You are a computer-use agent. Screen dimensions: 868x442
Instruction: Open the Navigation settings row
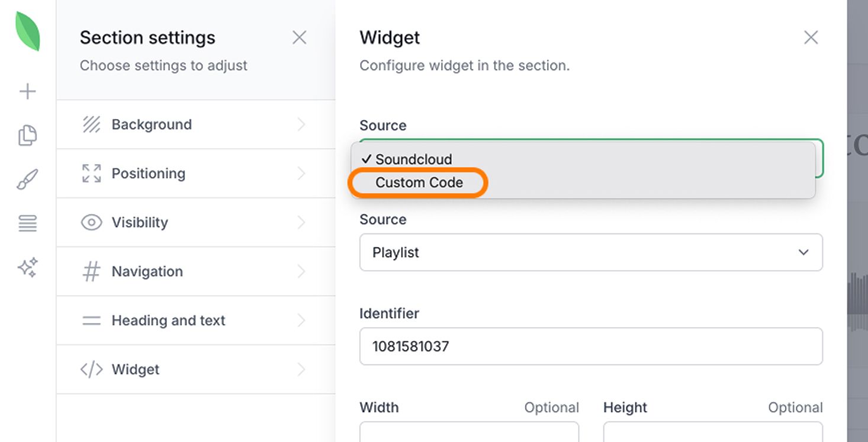[x=195, y=272]
